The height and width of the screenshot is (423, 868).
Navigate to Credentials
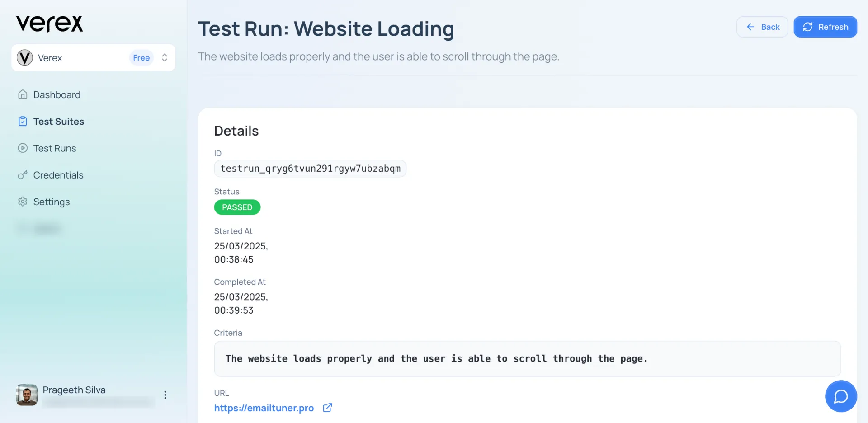[x=58, y=175]
